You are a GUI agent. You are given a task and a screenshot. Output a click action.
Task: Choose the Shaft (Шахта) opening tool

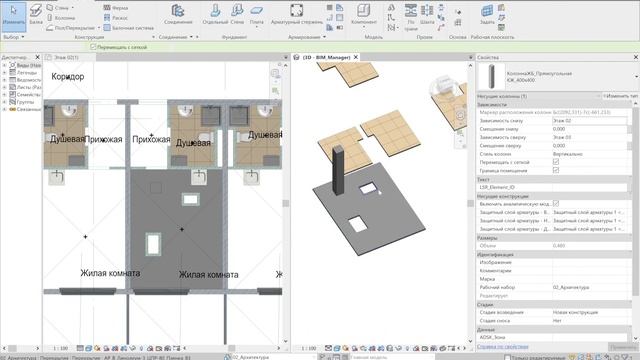pos(427,14)
